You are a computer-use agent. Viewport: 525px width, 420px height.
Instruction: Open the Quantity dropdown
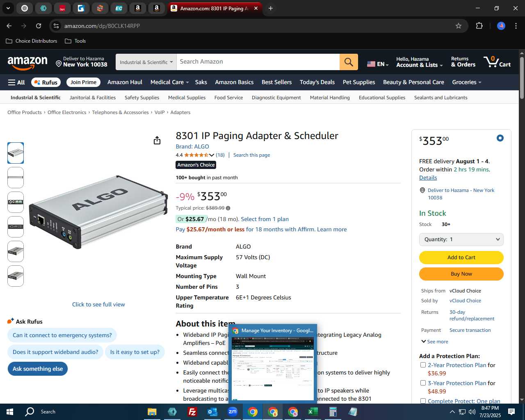coord(461,240)
